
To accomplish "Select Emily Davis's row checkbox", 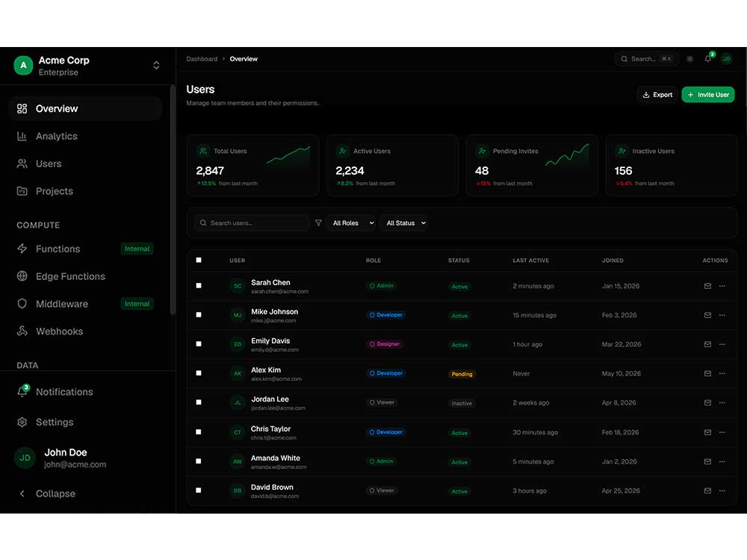I will point(199,343).
